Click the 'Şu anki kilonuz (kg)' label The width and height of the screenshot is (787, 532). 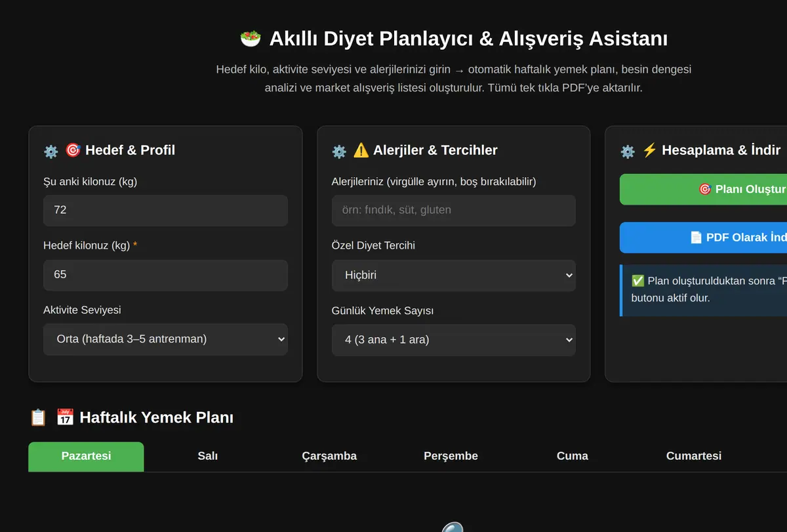point(91,182)
